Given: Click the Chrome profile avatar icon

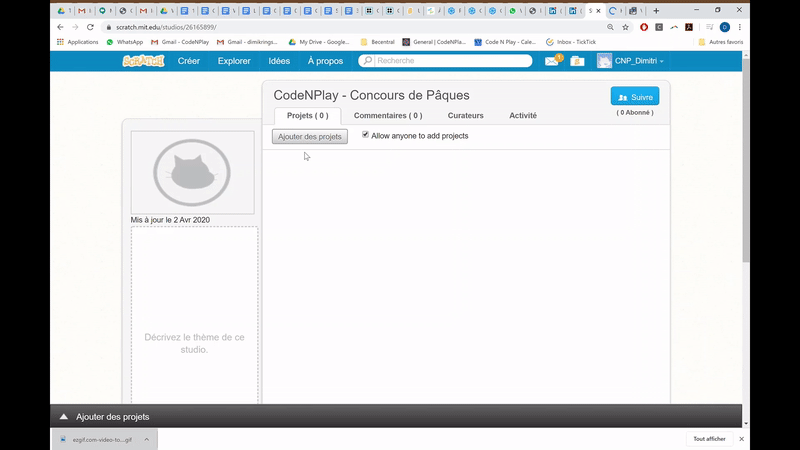Looking at the screenshot, I should point(725,27).
